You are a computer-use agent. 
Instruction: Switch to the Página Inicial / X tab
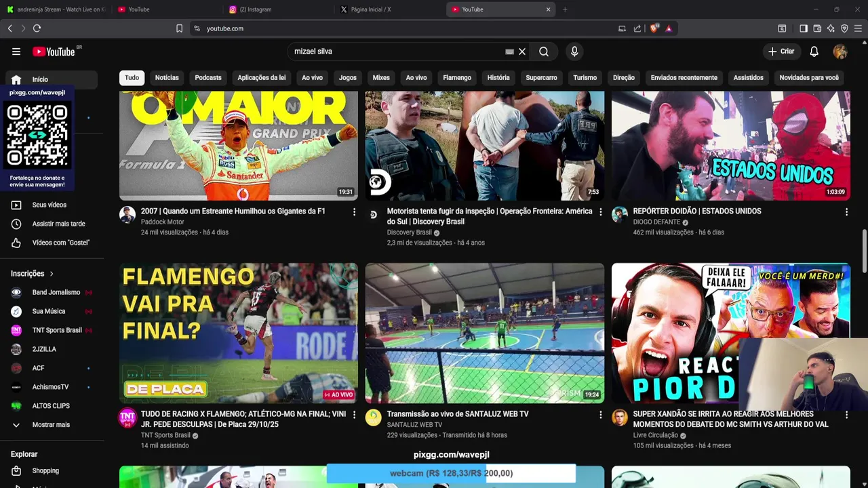click(389, 9)
